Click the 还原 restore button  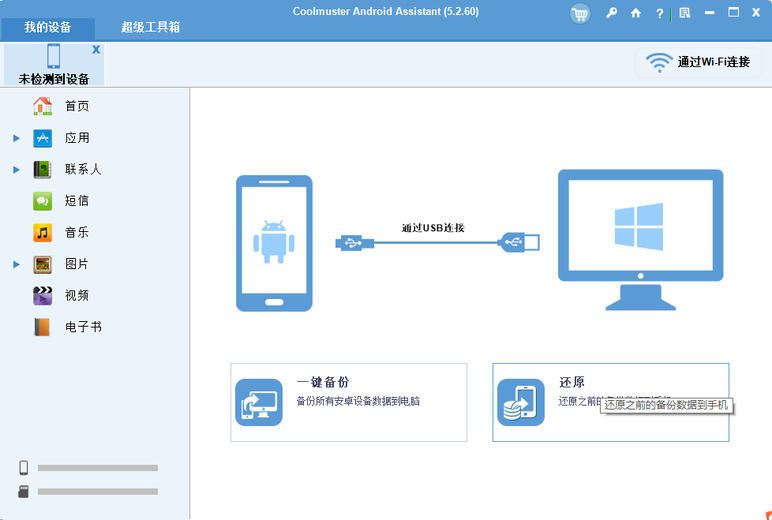pos(611,402)
